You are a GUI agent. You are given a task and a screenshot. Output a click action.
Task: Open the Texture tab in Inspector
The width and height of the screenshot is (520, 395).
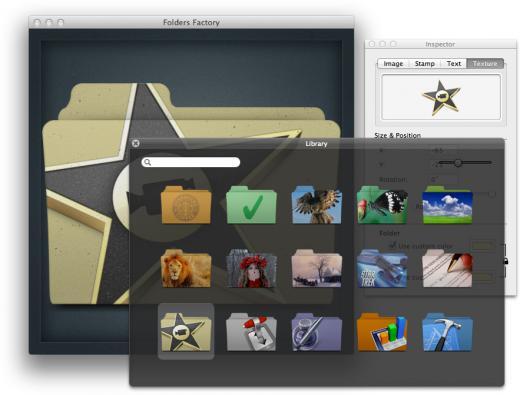pyautogui.click(x=485, y=63)
